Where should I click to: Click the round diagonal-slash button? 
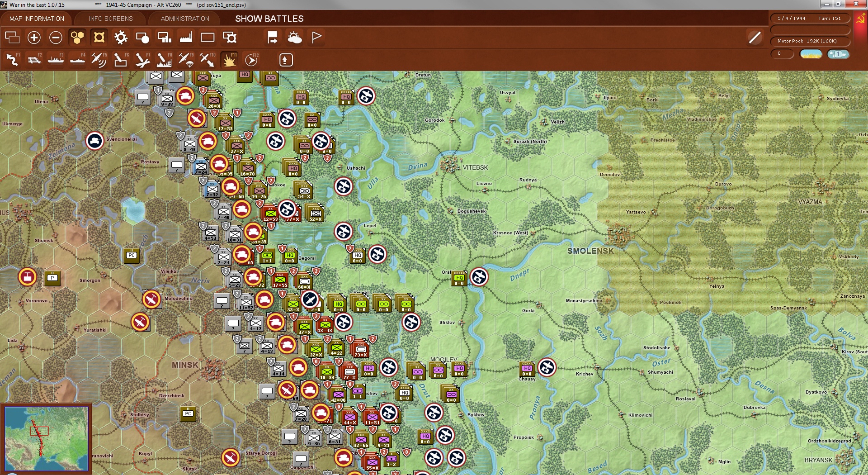pyautogui.click(x=755, y=38)
